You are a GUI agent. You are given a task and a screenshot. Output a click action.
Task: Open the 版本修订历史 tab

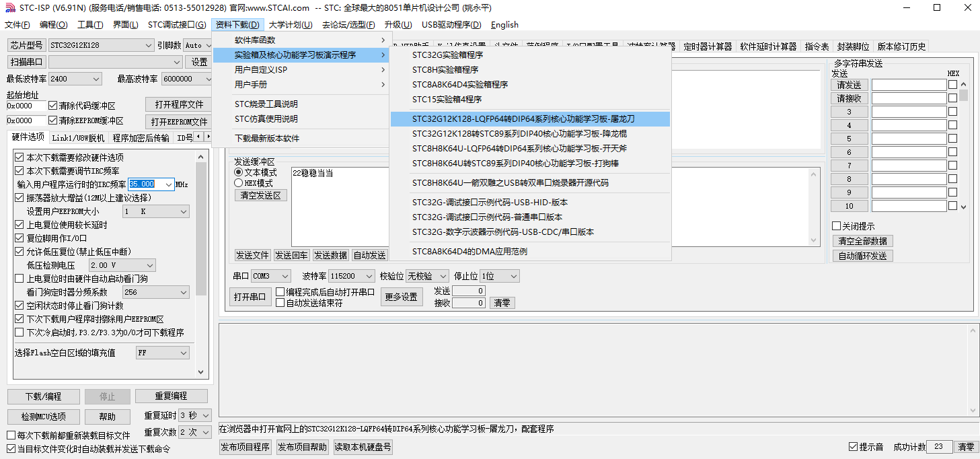click(901, 46)
